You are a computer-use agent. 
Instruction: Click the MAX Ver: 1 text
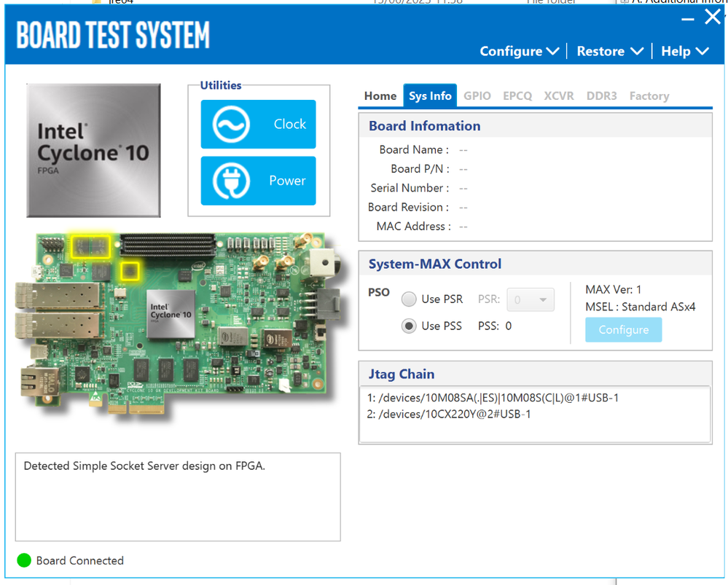click(613, 290)
